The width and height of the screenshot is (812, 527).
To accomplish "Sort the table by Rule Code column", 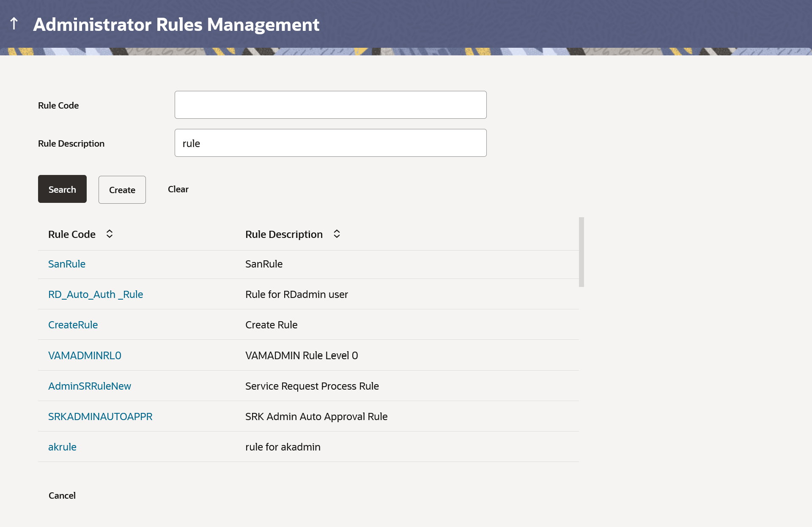I will [x=109, y=234].
